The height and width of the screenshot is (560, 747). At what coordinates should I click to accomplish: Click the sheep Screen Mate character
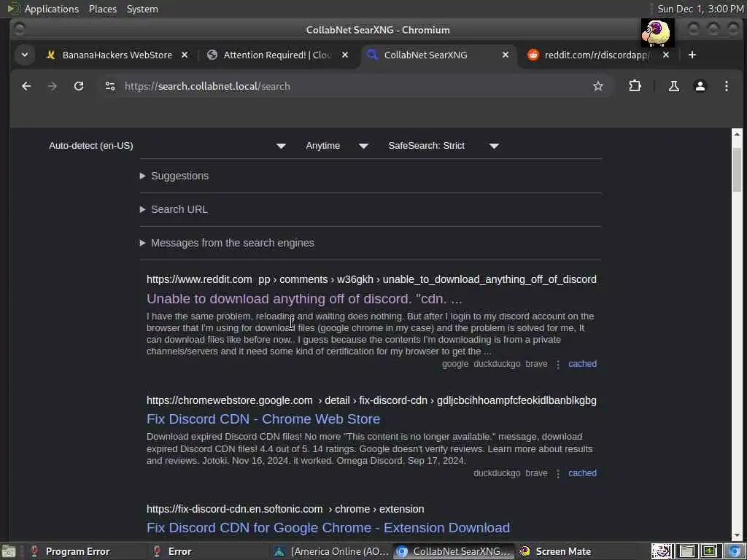[657, 32]
